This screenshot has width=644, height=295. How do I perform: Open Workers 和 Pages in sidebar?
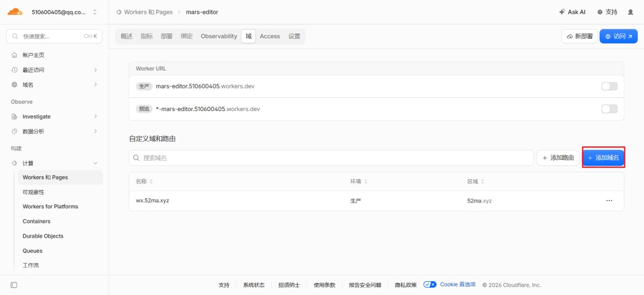tap(60, 177)
